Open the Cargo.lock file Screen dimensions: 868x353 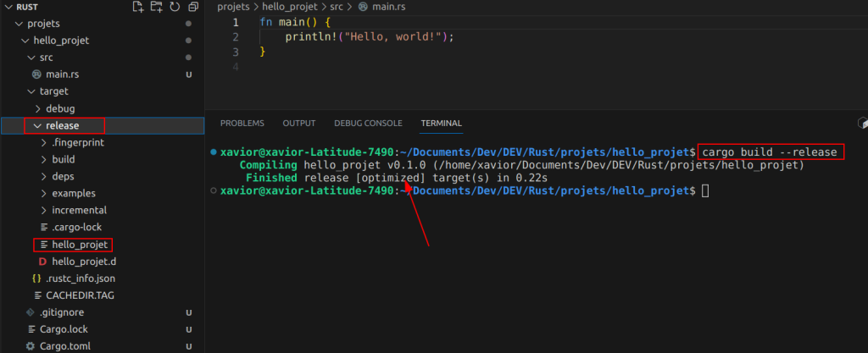(x=64, y=329)
